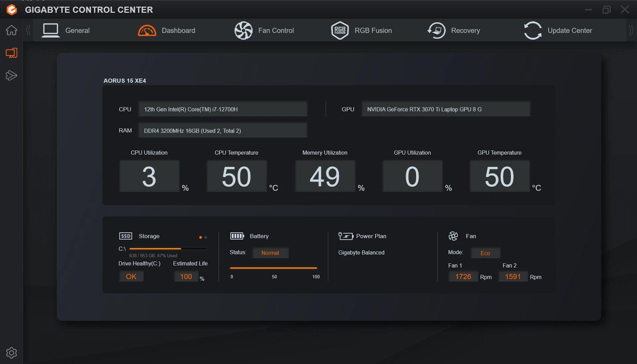Open the paper-plane sidebar icon
This screenshot has width=637, height=364.
coord(11,76)
